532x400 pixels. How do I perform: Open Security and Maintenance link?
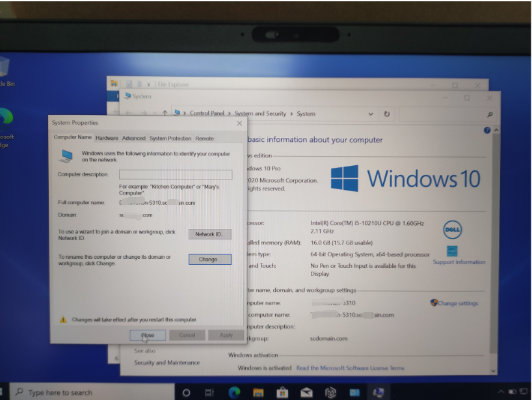coord(167,362)
